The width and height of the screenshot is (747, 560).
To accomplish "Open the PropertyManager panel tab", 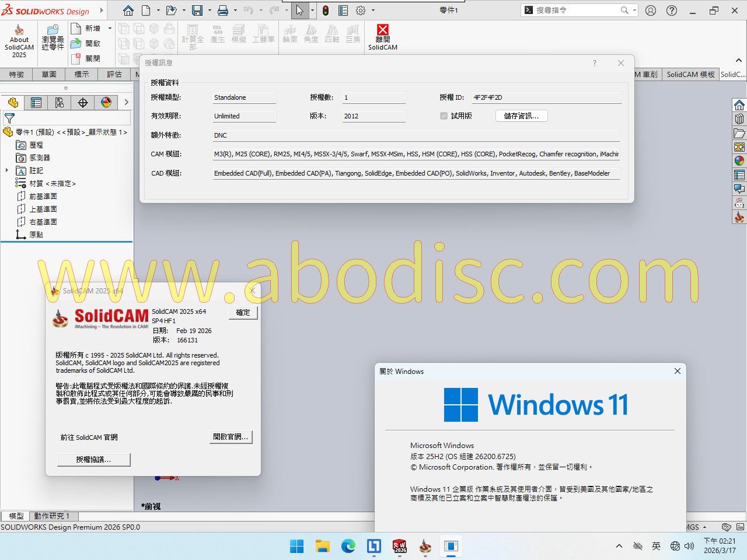I will [x=36, y=103].
